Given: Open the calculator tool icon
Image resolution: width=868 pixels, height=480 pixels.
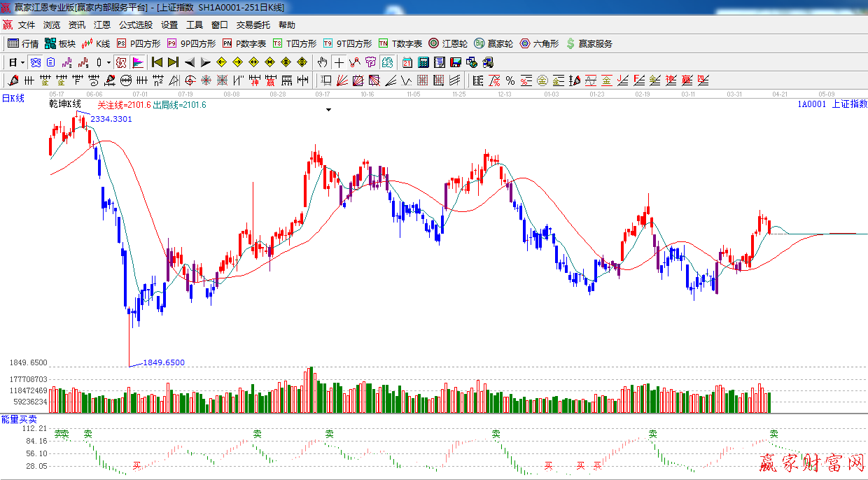Looking at the screenshot, I should [423, 62].
